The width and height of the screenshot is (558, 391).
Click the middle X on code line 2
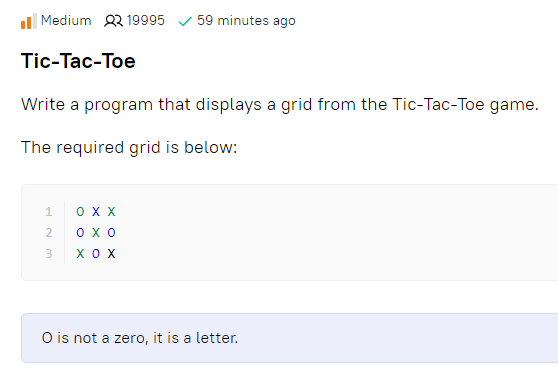coord(96,233)
